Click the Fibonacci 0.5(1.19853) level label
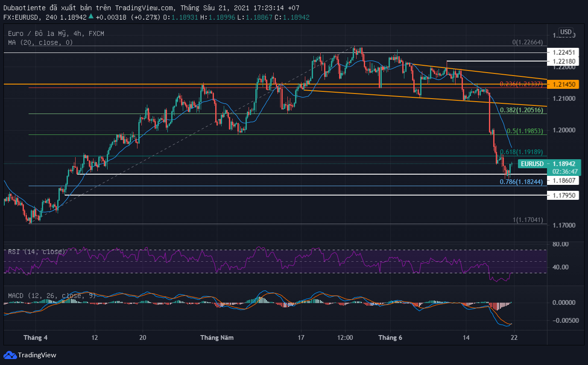Viewport: 588px width, 365px height. coord(524,131)
